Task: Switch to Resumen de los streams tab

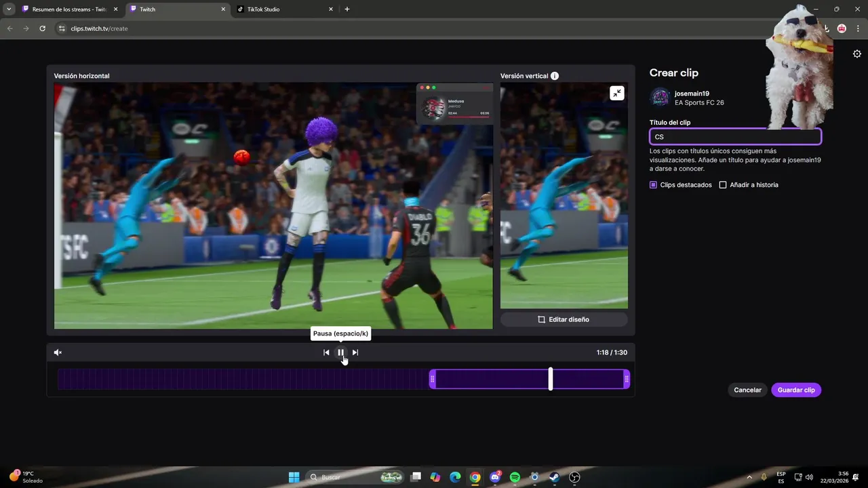Action: click(x=71, y=9)
